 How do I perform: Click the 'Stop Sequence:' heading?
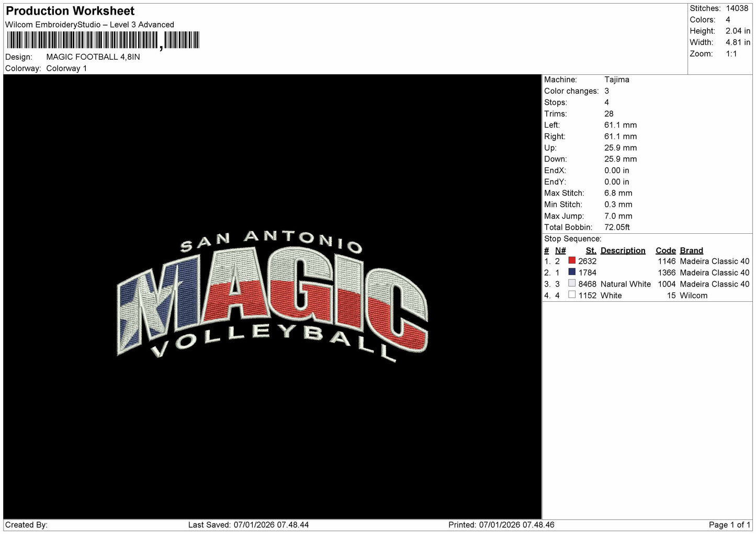pyautogui.click(x=573, y=239)
